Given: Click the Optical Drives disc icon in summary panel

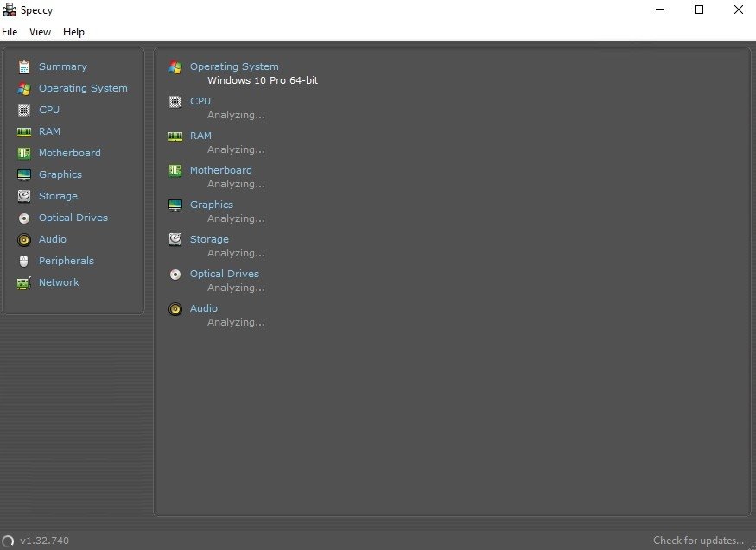Looking at the screenshot, I should tap(175, 274).
